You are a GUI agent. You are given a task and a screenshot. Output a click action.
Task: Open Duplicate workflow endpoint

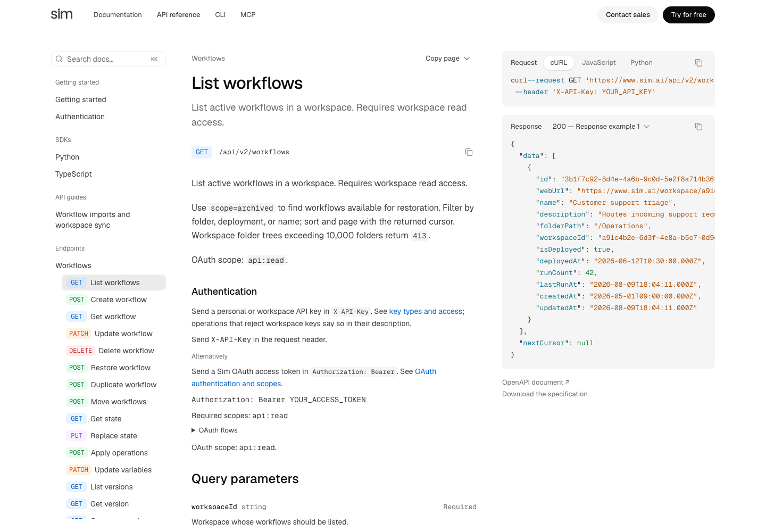pos(114,385)
